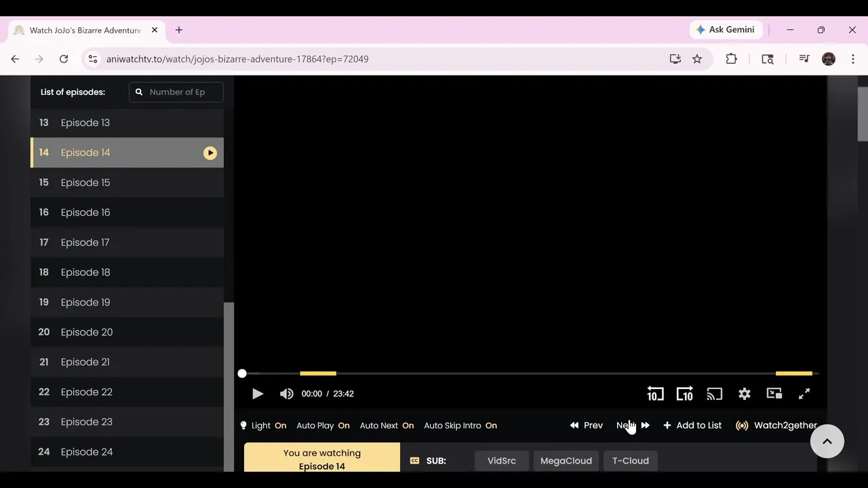
Task: Open media controls icon in toolbar
Action: pos(804,59)
